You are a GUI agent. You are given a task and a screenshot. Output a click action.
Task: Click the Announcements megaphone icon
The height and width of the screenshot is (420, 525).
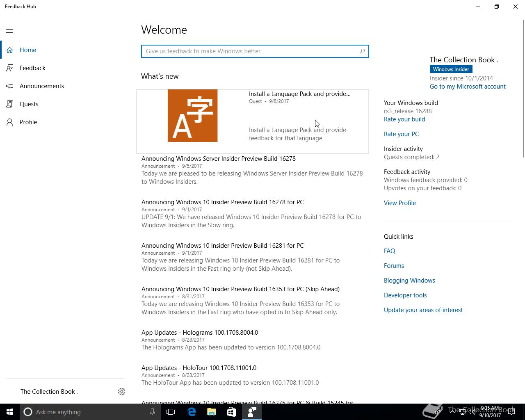(10, 86)
